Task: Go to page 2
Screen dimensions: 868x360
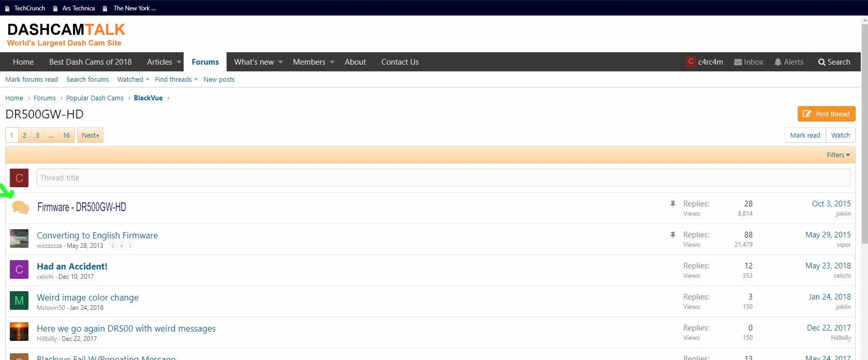Action: 24,136
